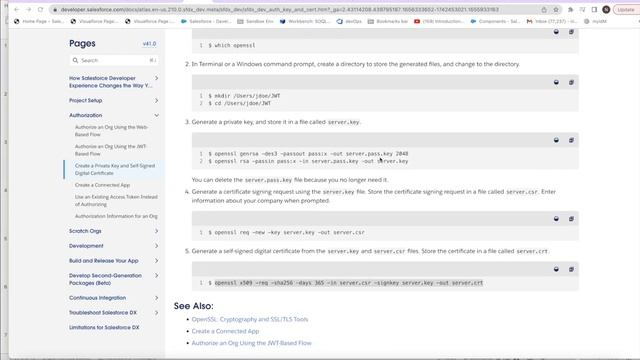Toggle dark theme on openssl x509 code block

[x=556, y=269]
